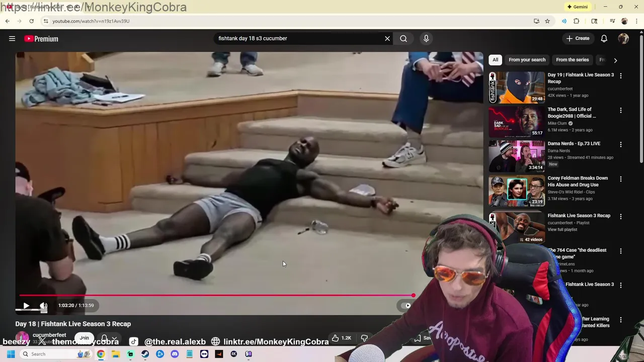
Task: Go to YouTube Premium home logo
Action: 41,39
